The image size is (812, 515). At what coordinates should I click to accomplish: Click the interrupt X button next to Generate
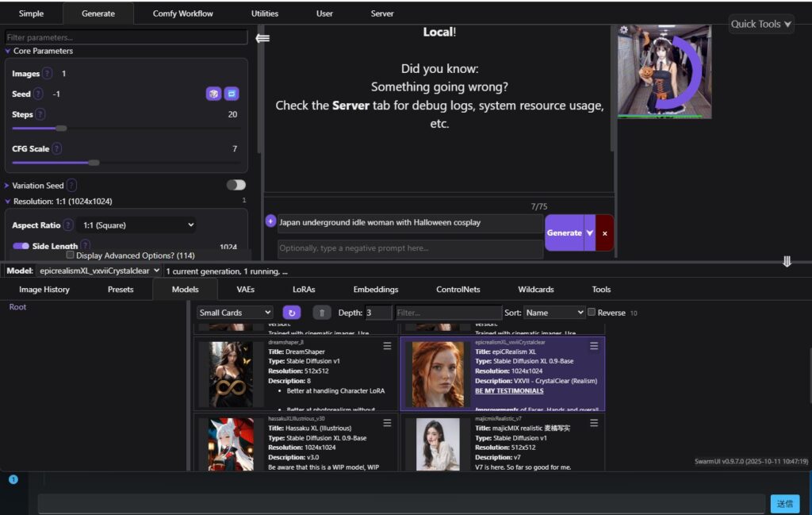(604, 233)
